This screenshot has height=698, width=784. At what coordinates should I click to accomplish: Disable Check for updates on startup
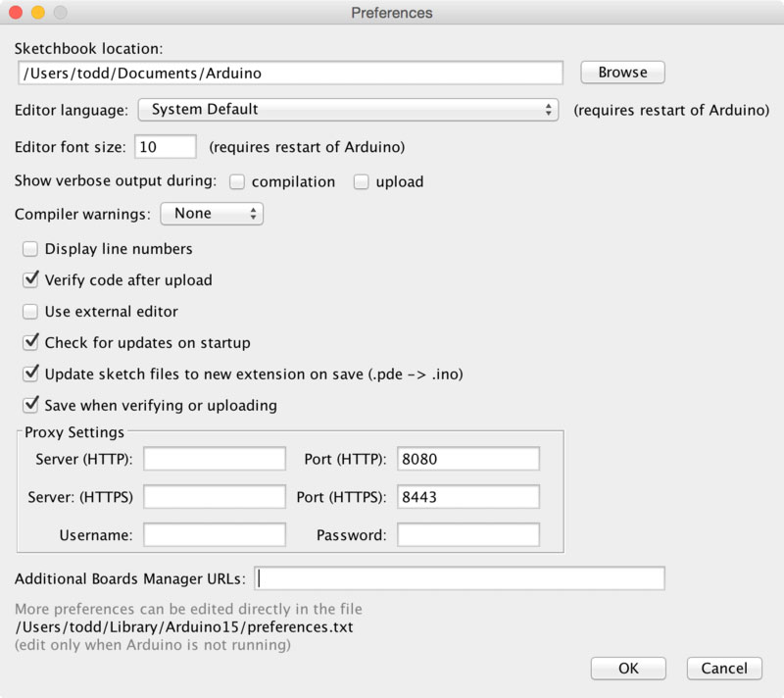pos(29,343)
